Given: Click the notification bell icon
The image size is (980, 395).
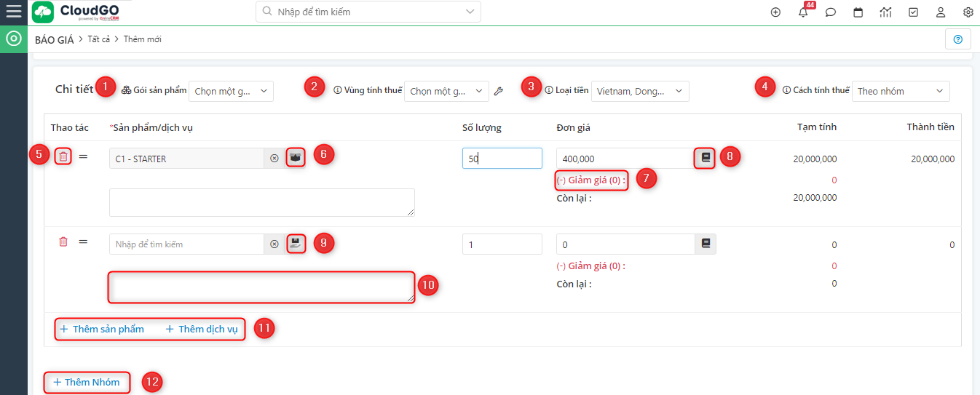Looking at the screenshot, I should pyautogui.click(x=804, y=12).
